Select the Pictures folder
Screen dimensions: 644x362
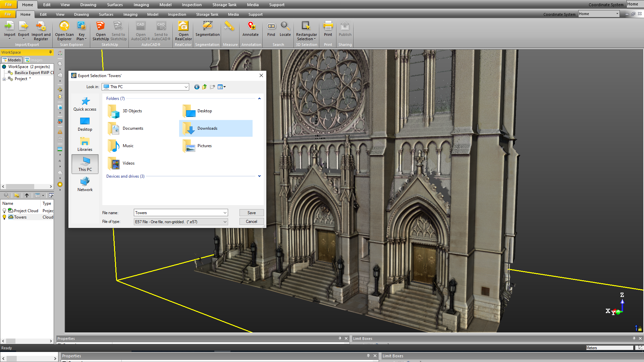click(x=197, y=146)
